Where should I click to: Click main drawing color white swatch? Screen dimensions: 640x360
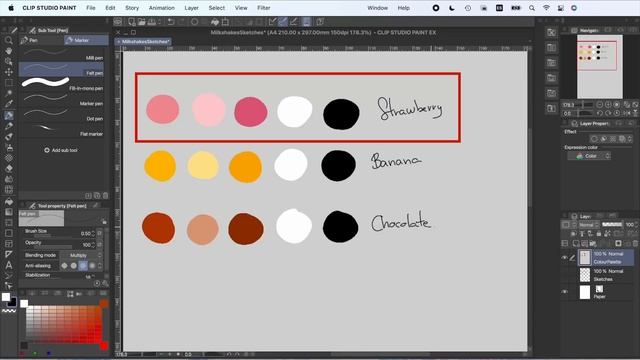[6, 297]
